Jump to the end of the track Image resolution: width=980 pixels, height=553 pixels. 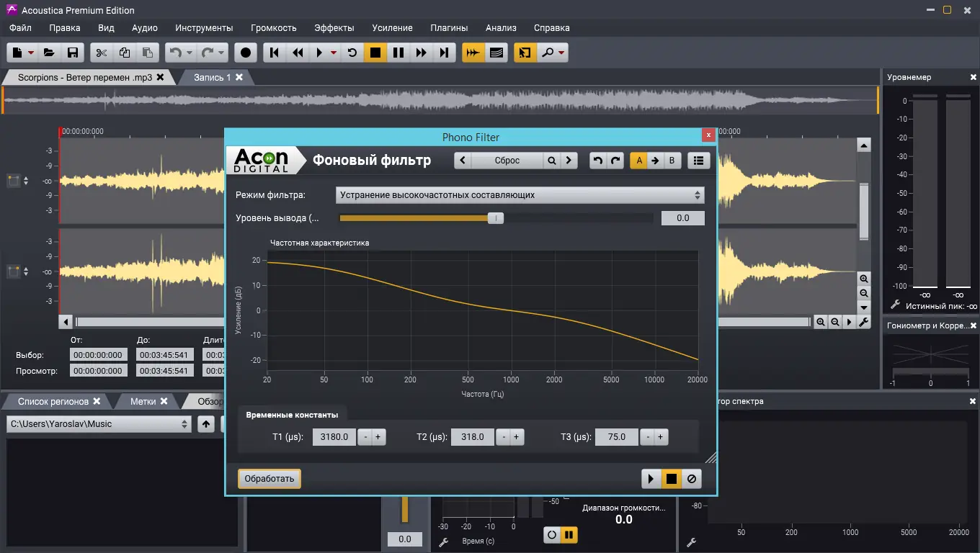(x=444, y=53)
